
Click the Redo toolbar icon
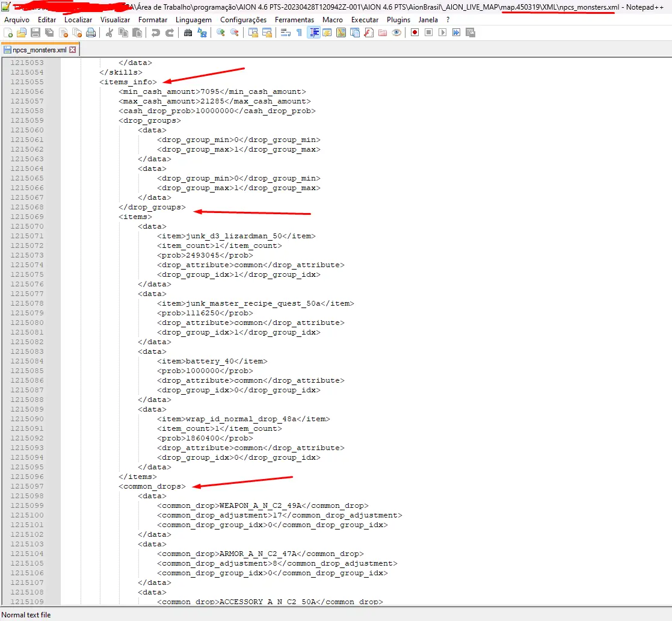tap(170, 33)
